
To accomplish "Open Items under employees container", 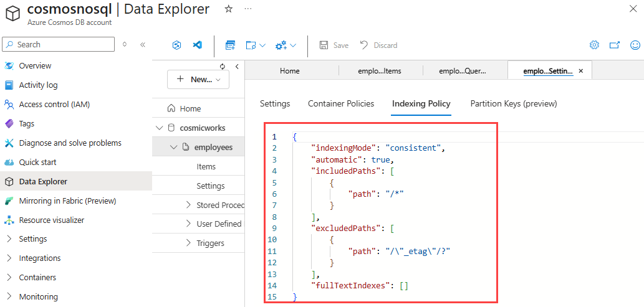I will pos(206,166).
